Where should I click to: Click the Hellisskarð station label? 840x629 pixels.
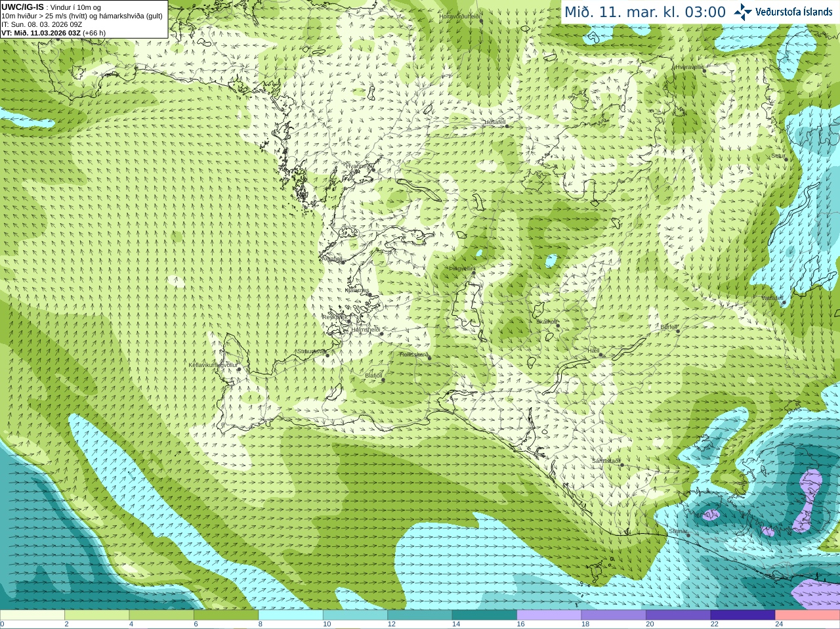pos(413,355)
